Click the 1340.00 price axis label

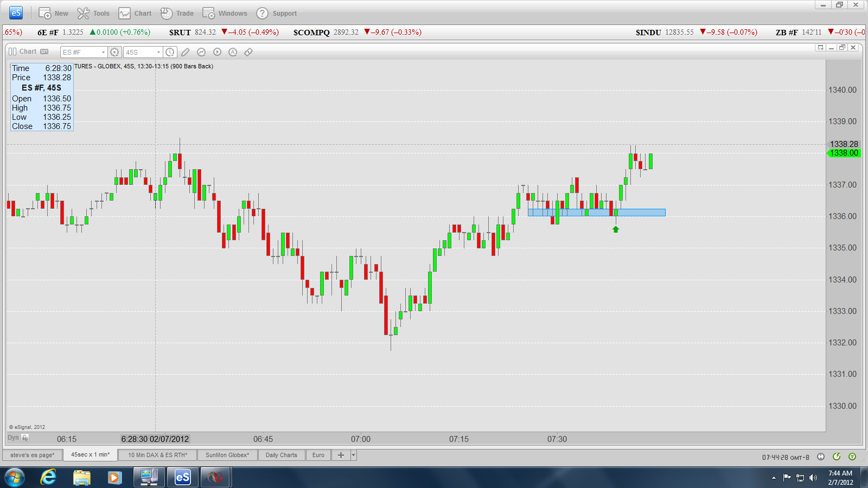tap(843, 90)
